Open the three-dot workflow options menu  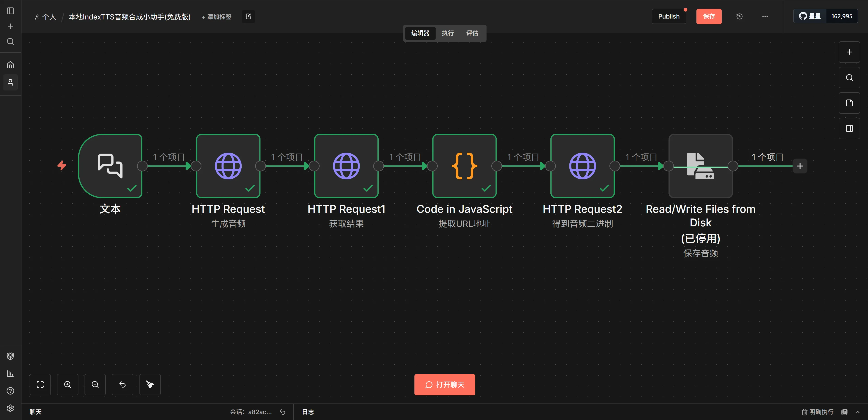coord(765,17)
